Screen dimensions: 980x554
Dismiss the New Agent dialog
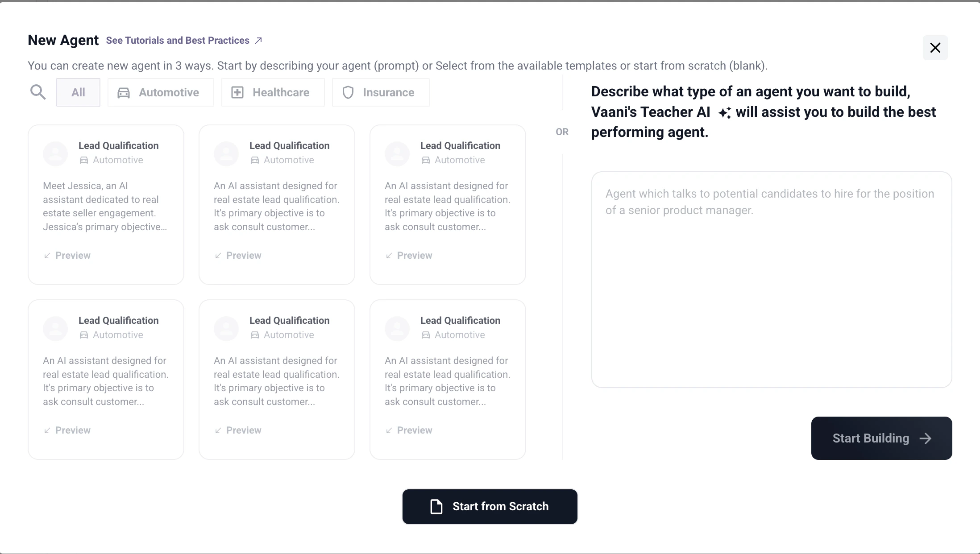pos(935,48)
